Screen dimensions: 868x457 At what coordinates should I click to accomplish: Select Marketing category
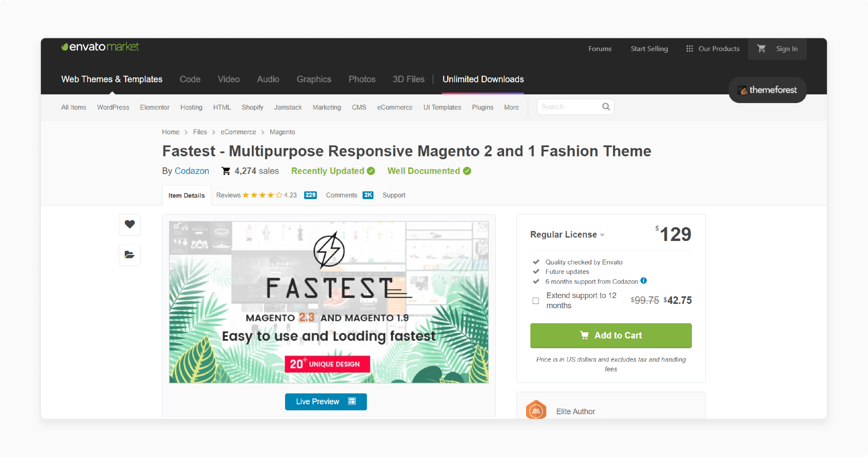[326, 107]
